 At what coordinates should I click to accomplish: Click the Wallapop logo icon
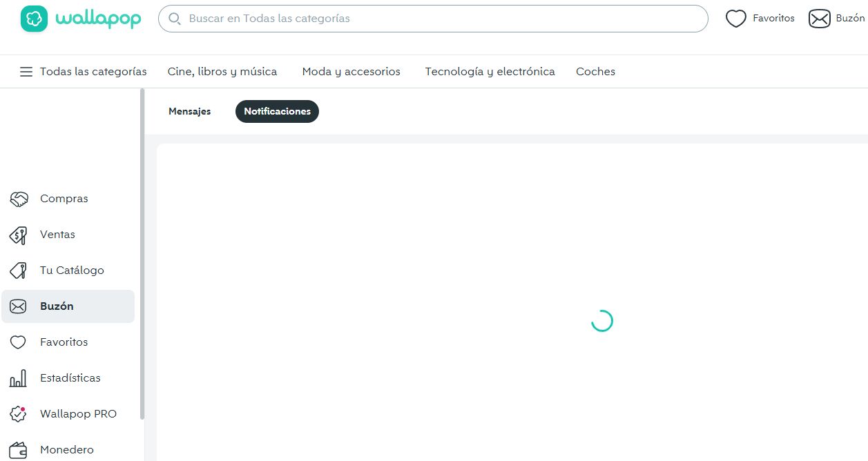(34, 19)
